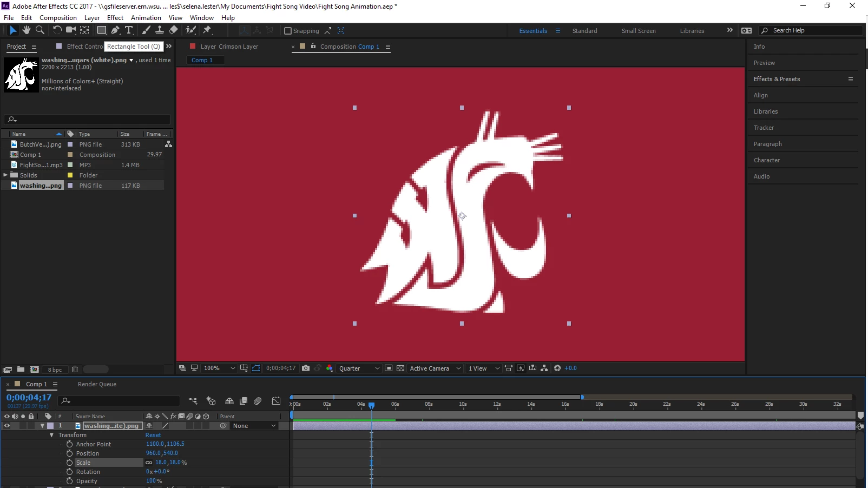
Task: Click the Composition Flowchart icon in viewer bar
Action: pos(544,368)
